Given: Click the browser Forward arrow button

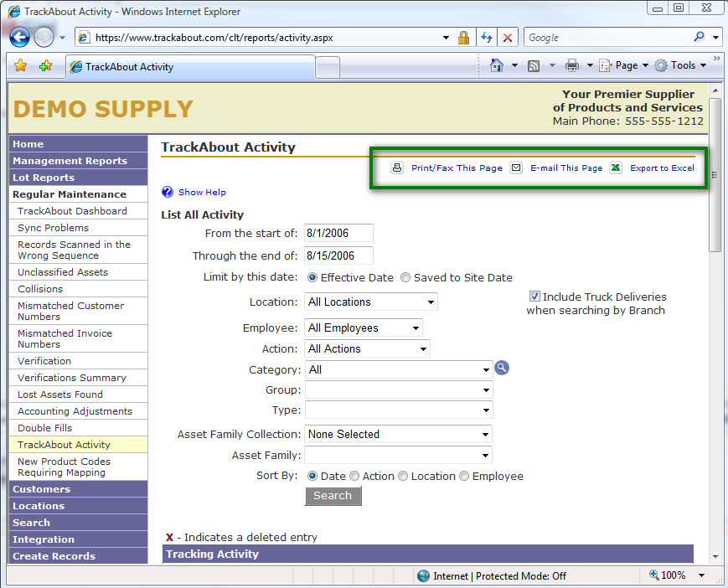Looking at the screenshot, I should 44,38.
